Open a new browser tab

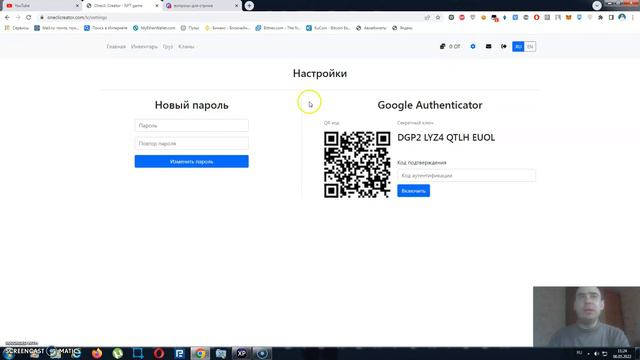click(249, 6)
